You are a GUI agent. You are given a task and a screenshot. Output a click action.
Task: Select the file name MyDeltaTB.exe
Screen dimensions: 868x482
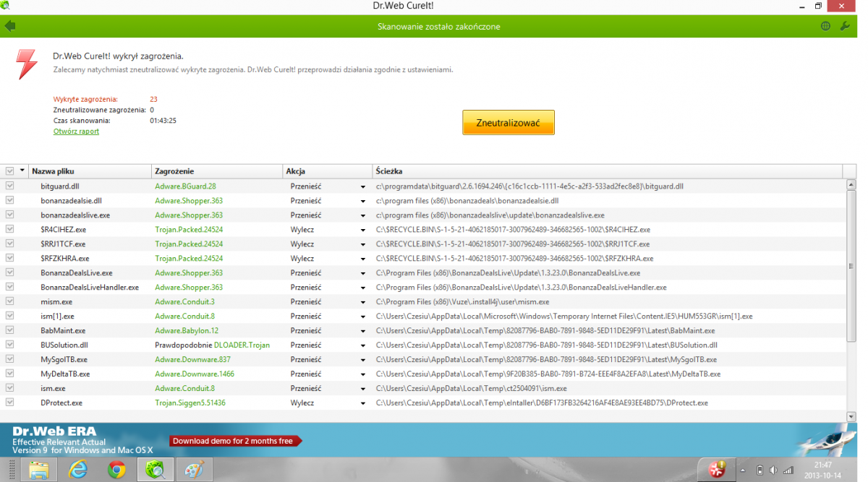pyautogui.click(x=65, y=374)
